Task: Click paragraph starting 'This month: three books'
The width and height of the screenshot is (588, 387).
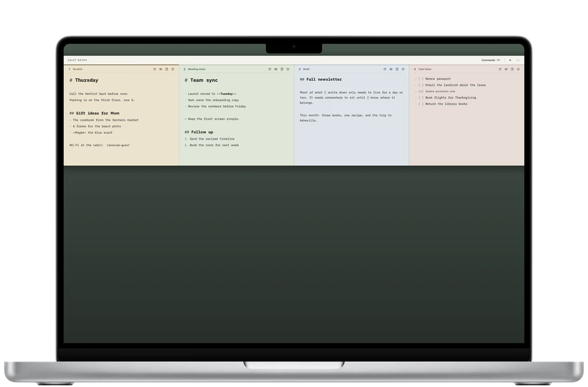Action: (345, 118)
